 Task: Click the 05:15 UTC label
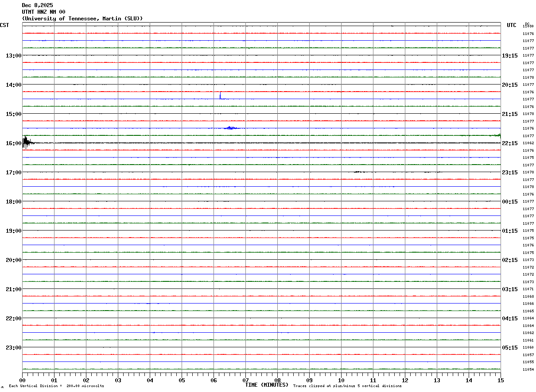coord(510,348)
